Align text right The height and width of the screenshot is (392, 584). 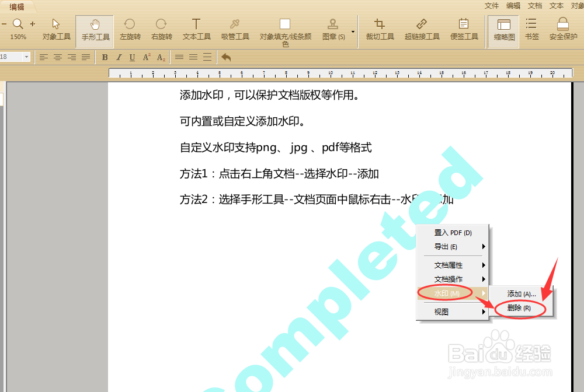(72, 57)
